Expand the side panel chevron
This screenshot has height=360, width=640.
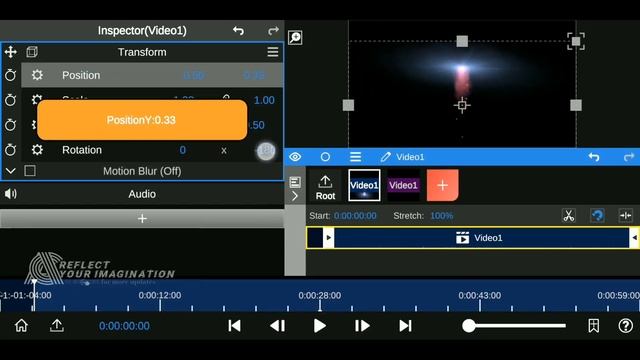click(x=295, y=196)
